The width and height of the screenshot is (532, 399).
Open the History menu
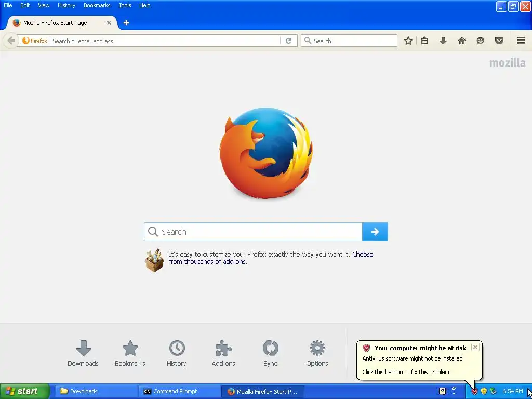(x=66, y=5)
